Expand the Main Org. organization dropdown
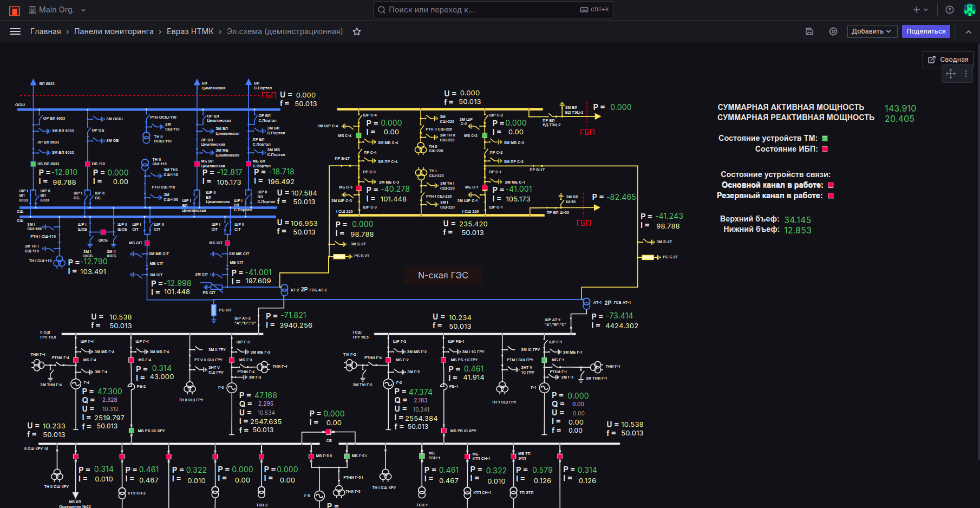Image resolution: width=980 pixels, height=508 pixels. click(x=57, y=10)
